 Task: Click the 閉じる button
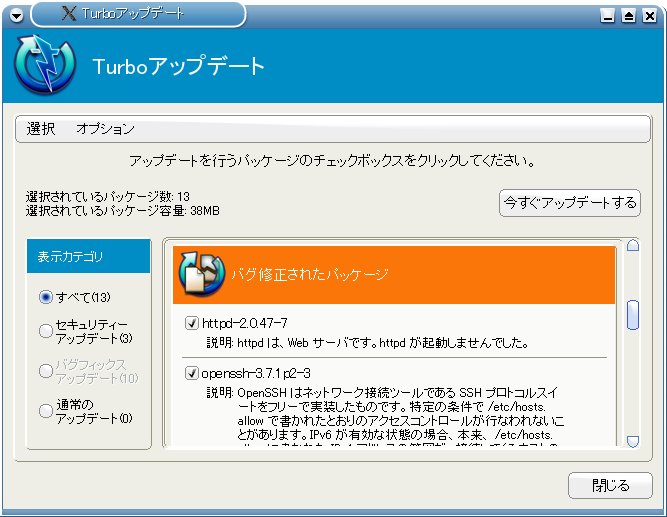click(610, 485)
